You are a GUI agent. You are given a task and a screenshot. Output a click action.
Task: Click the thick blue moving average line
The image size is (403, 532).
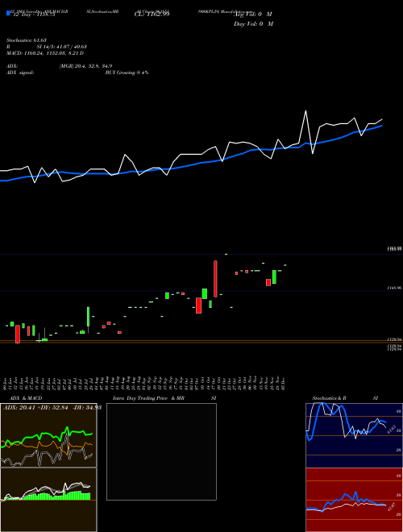[190, 165]
